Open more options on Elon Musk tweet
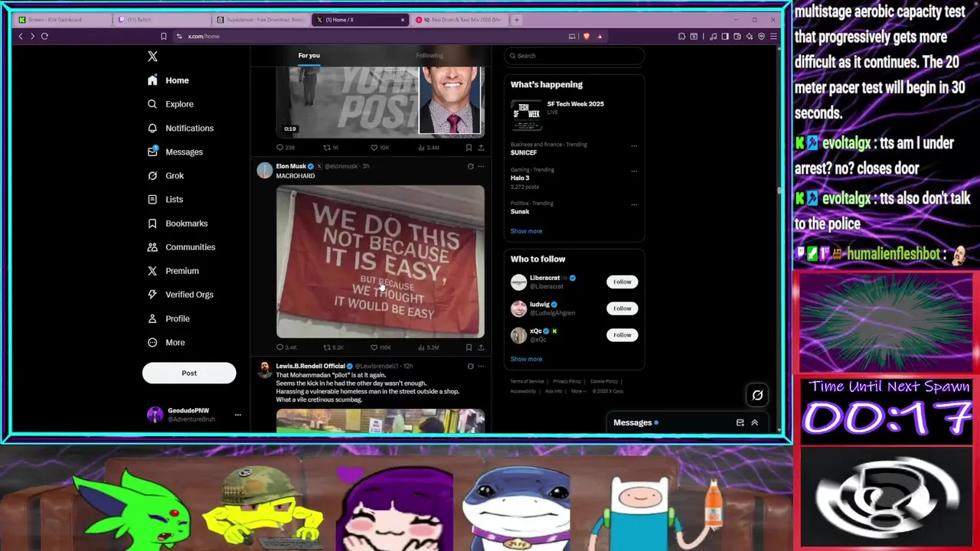Viewport: 980px width, 551px height. tap(481, 166)
